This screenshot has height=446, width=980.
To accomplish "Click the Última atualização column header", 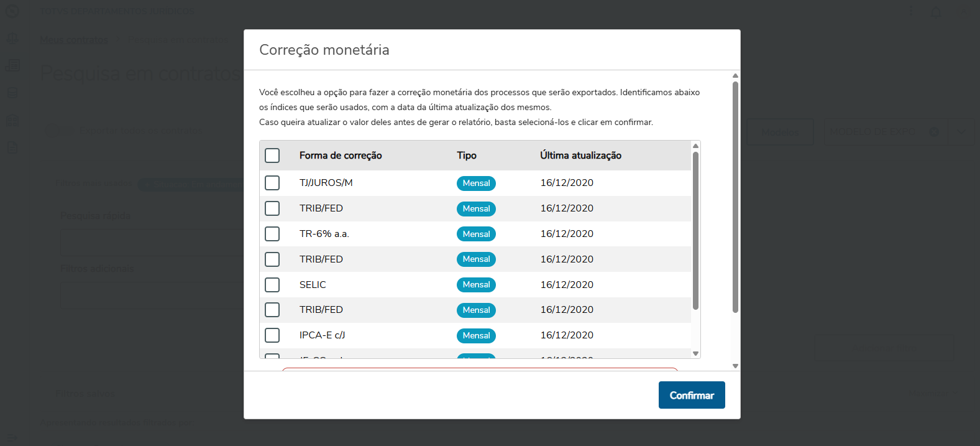I will point(580,156).
